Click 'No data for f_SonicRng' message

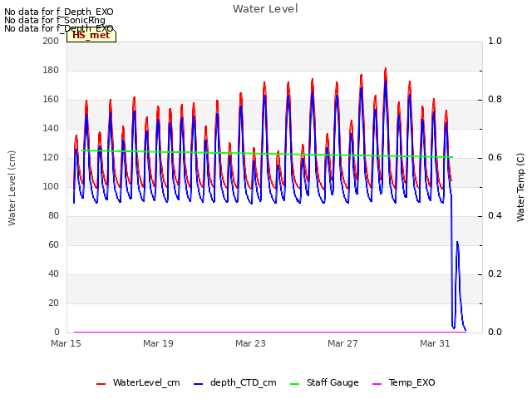(55, 20)
